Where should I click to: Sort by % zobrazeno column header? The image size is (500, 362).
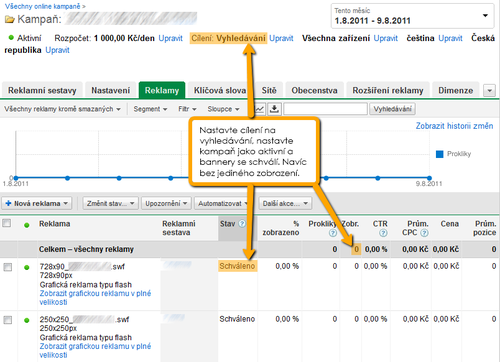pyautogui.click(x=281, y=228)
